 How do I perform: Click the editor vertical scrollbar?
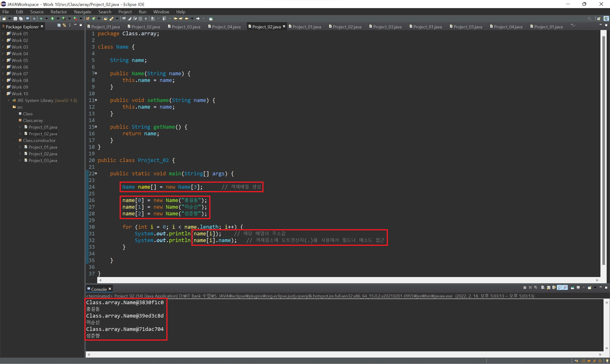click(603, 147)
